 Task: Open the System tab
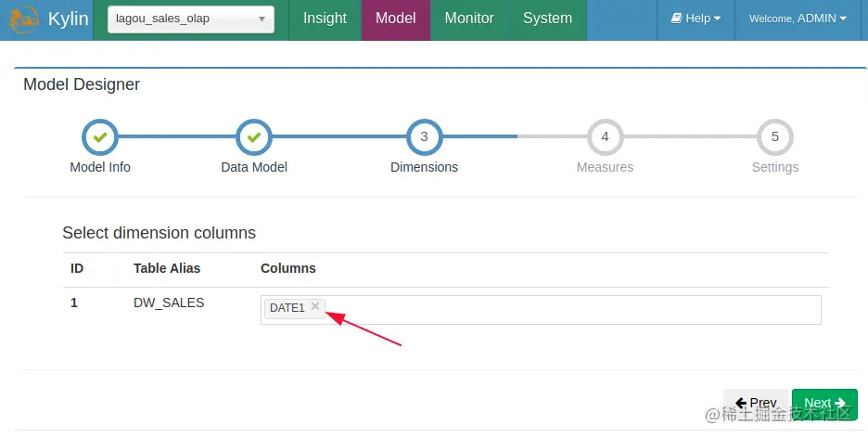[547, 19]
